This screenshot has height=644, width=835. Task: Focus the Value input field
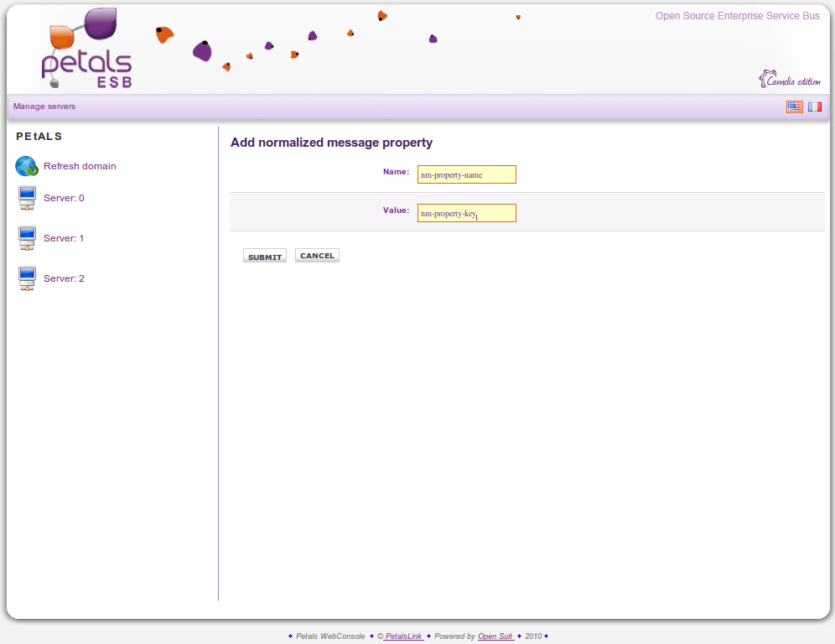[x=466, y=213]
